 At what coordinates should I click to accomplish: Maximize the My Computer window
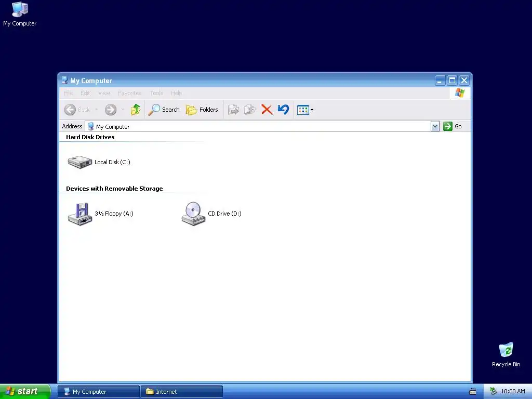pos(452,81)
